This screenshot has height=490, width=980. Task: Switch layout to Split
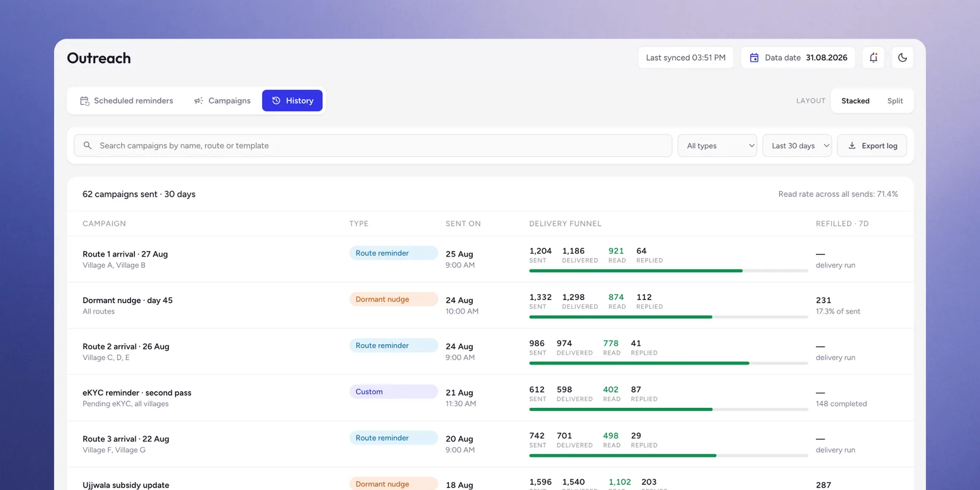[895, 100]
